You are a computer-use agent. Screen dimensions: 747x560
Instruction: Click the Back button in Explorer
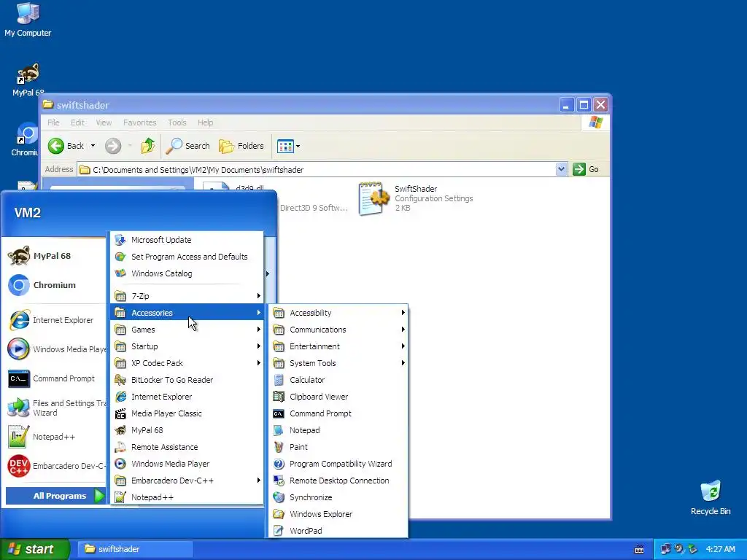(66, 146)
